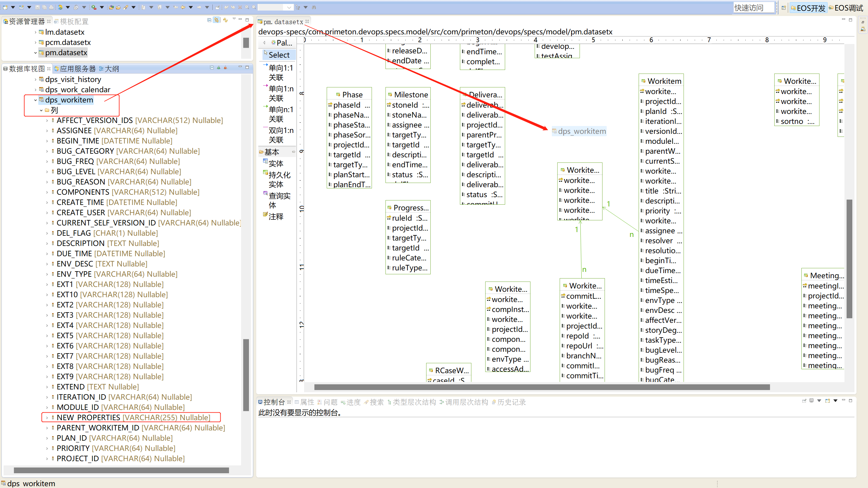The image size is (868, 488).
Task: Click the 快速访问 quick access field
Action: point(753,8)
